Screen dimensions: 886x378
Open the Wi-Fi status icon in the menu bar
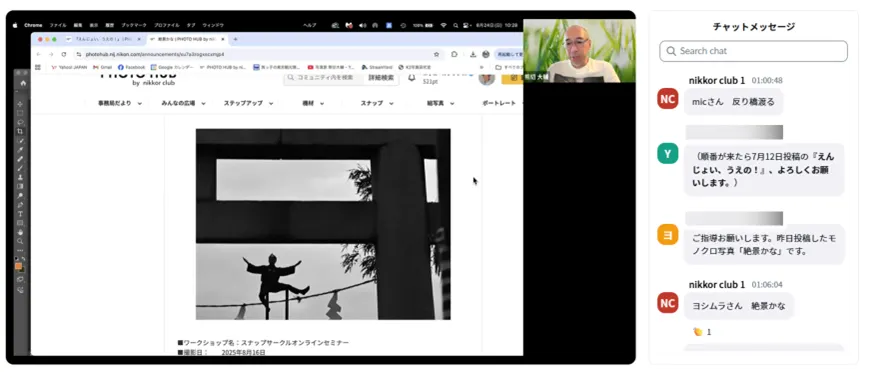click(443, 25)
